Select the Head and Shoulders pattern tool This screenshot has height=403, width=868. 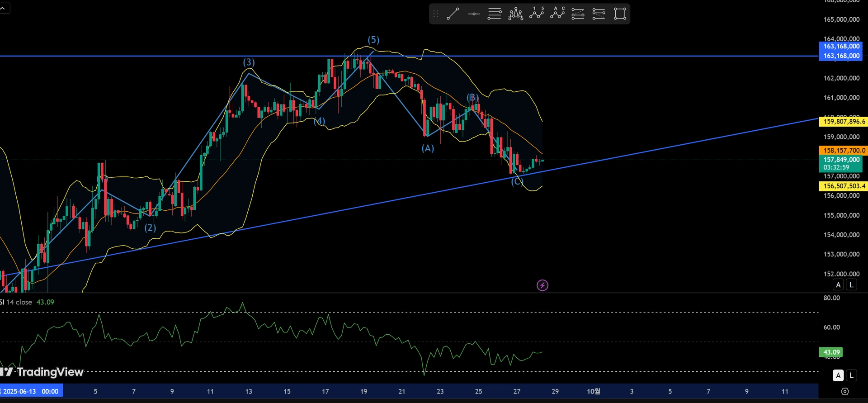[x=516, y=14]
